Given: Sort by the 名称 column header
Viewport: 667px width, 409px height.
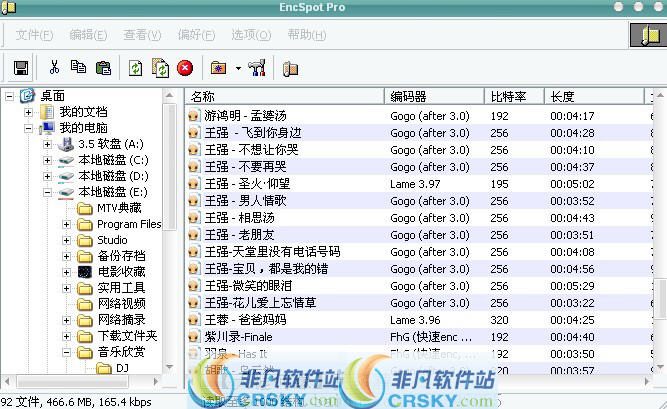Looking at the screenshot, I should (x=285, y=96).
